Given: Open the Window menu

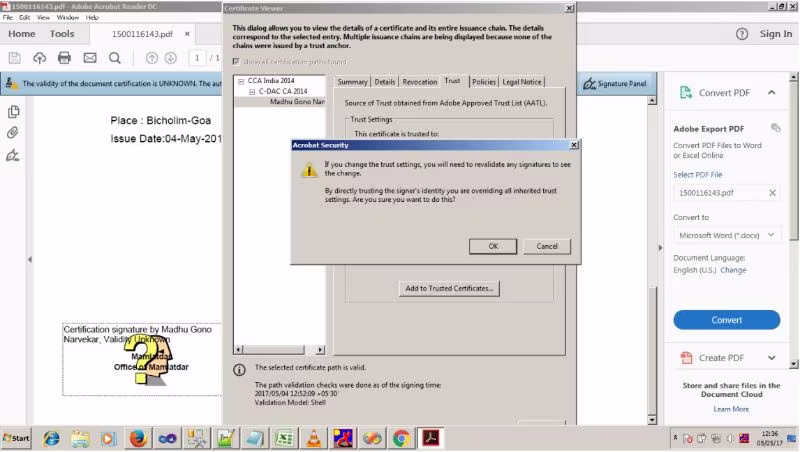Looking at the screenshot, I should [x=67, y=17].
